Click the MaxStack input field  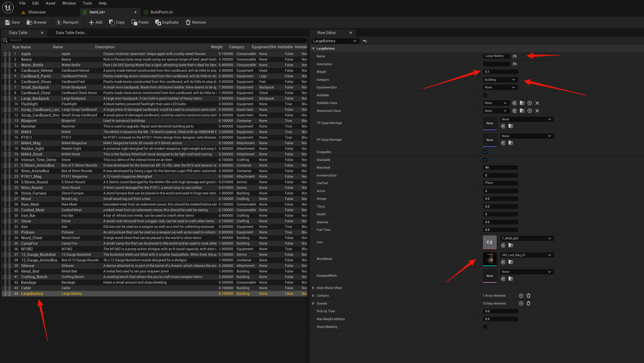tap(500, 168)
